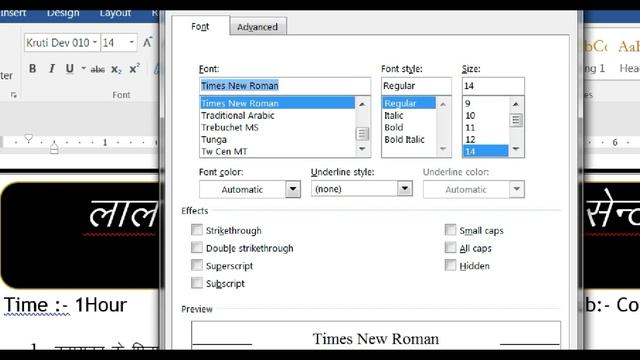Choose Regular font style
The height and width of the screenshot is (360, 640).
coord(409,103)
